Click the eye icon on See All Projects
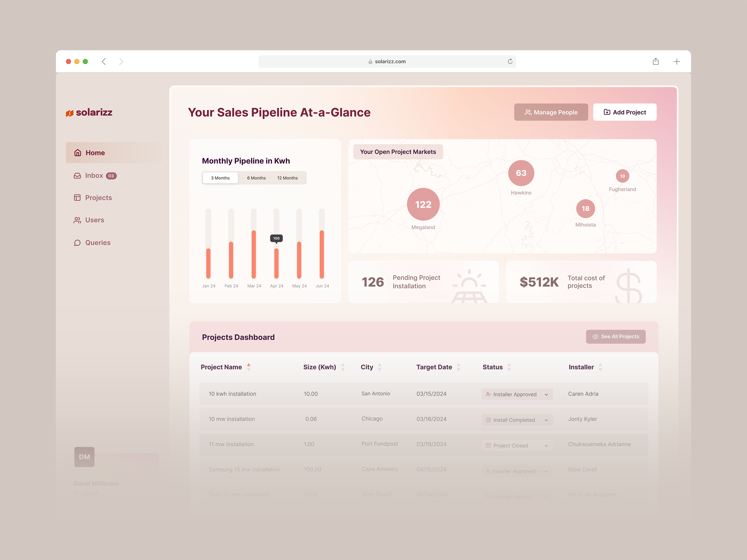This screenshot has width=747, height=560. [595, 337]
